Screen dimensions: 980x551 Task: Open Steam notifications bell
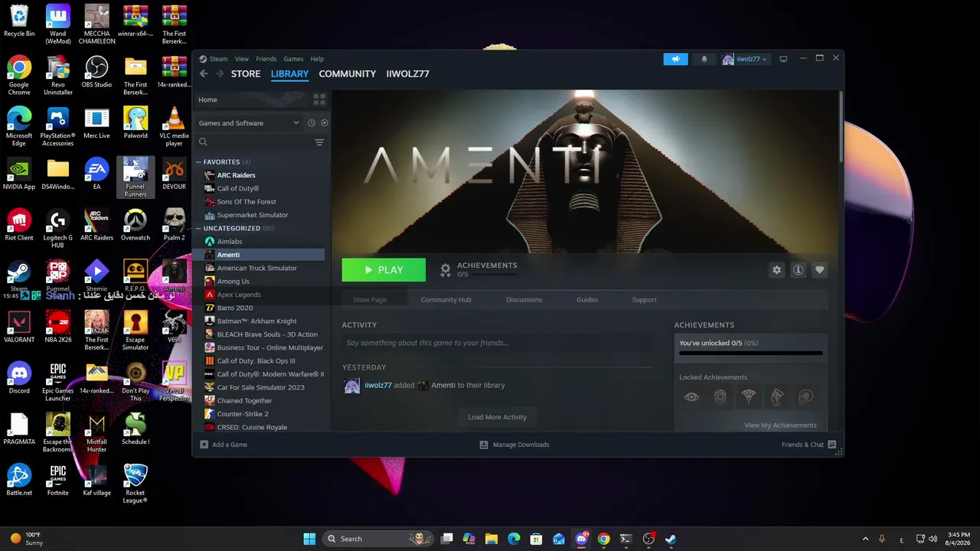tap(704, 59)
